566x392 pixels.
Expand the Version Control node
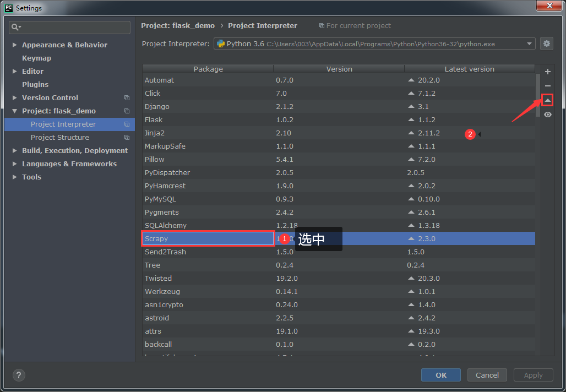click(14, 98)
